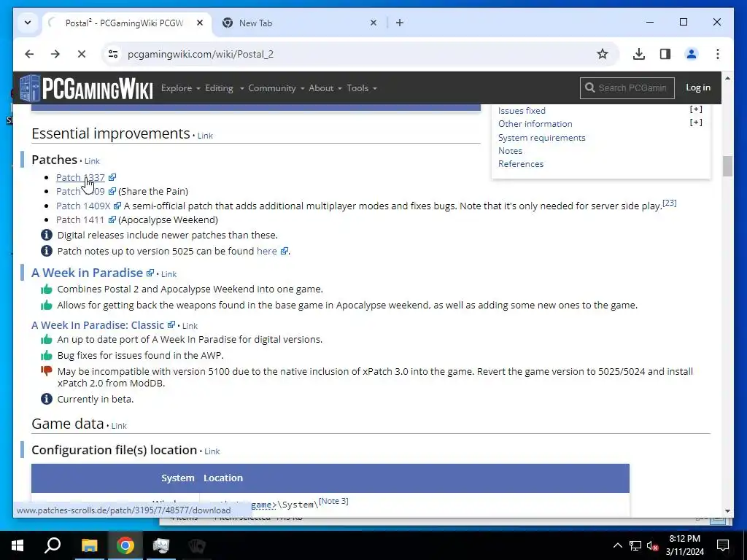Open reference [23] footnote
This screenshot has height=560, width=747.
[x=670, y=203]
